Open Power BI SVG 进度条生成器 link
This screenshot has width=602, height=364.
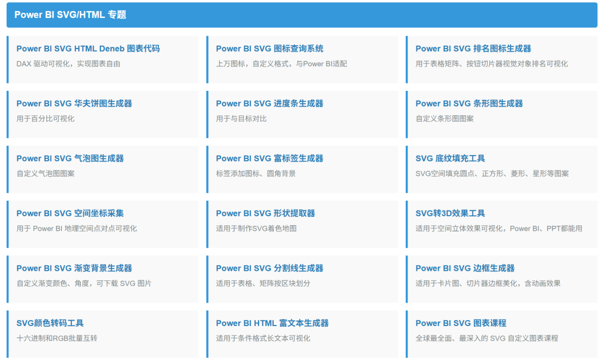pos(270,104)
